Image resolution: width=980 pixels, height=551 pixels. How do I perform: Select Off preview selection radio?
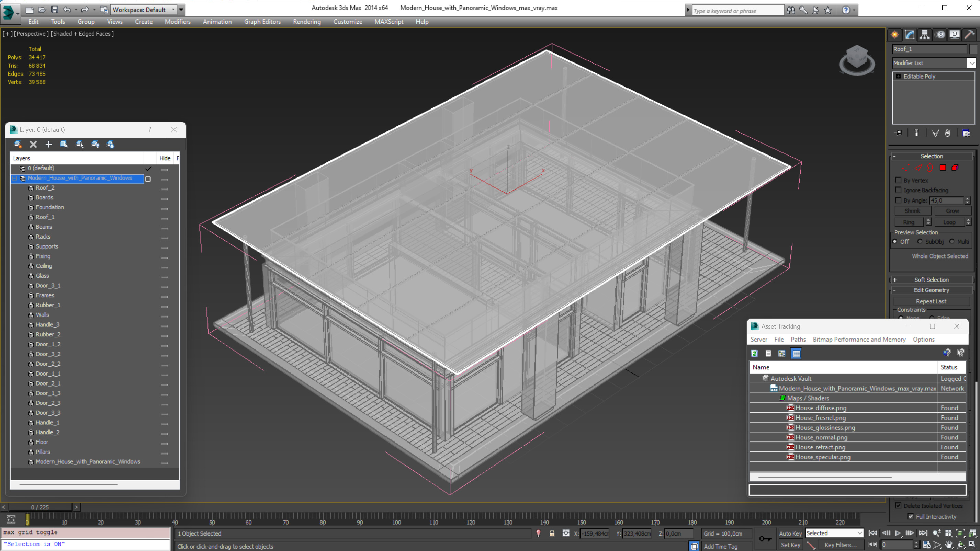tap(895, 241)
